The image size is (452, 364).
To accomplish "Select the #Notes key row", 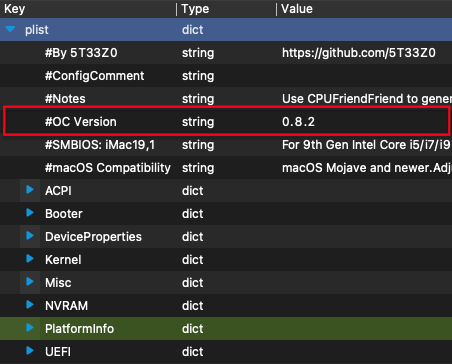I will click(x=226, y=99).
